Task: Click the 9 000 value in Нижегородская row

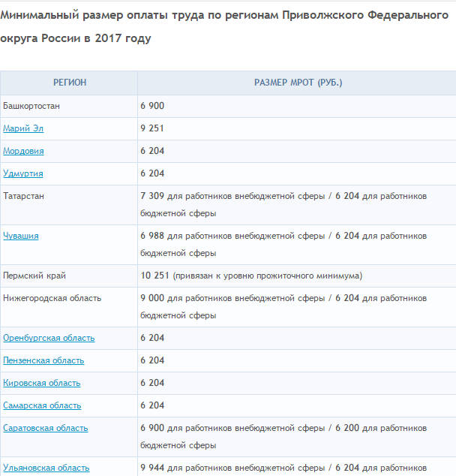Action: (152, 298)
